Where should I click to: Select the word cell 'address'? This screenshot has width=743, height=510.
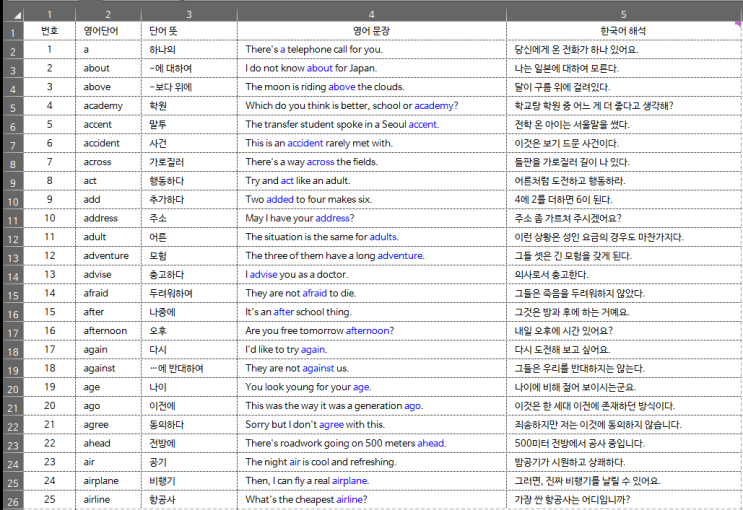(x=108, y=218)
